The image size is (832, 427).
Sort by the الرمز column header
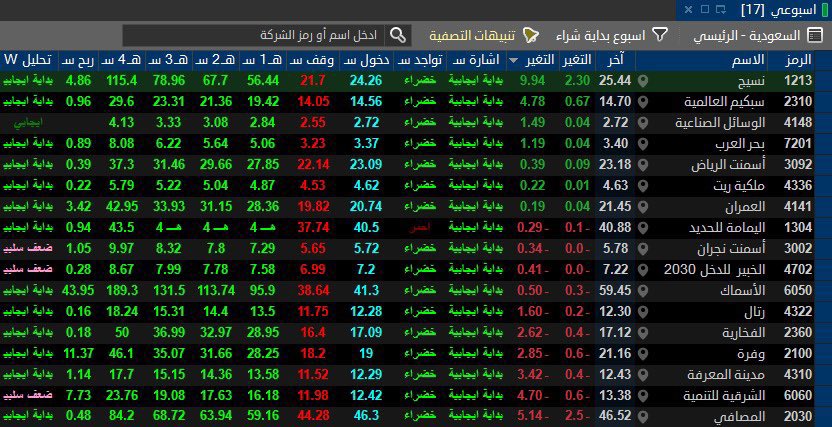pos(798,60)
